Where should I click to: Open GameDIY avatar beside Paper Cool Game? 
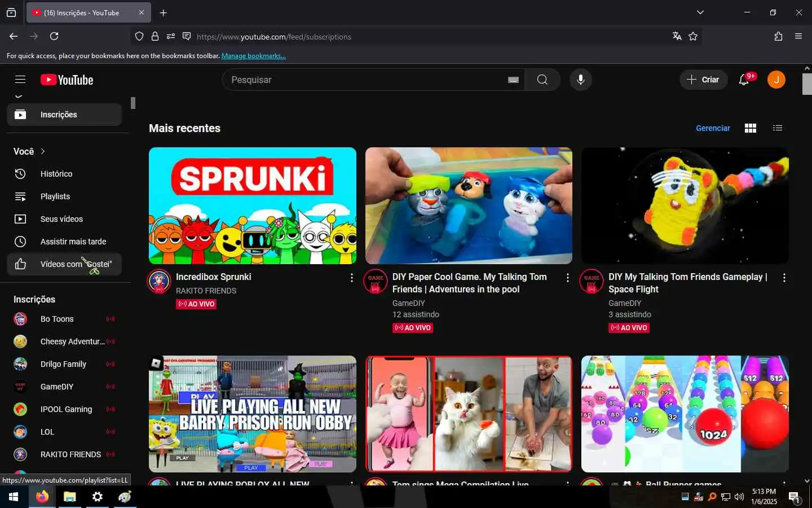click(375, 281)
